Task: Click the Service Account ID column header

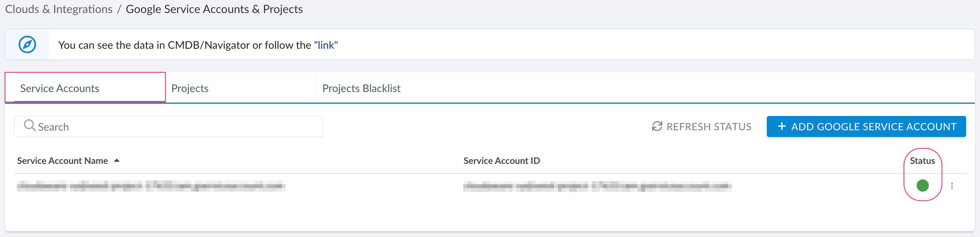Action: coord(502,161)
